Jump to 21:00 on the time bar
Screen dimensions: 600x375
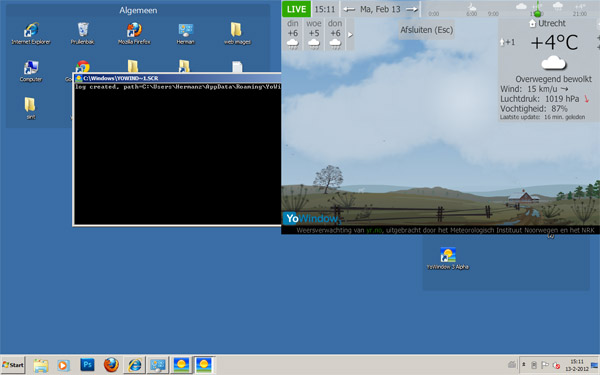(x=580, y=14)
